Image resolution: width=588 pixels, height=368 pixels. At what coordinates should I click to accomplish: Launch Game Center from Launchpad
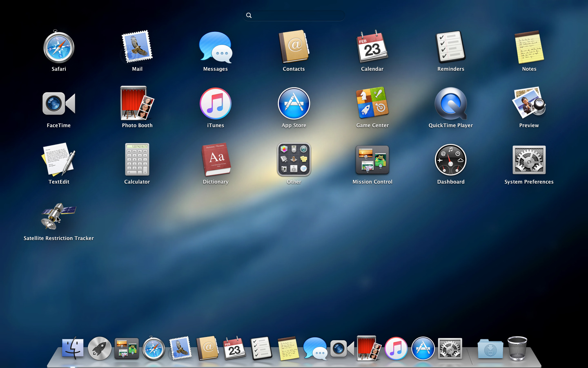[x=372, y=104]
